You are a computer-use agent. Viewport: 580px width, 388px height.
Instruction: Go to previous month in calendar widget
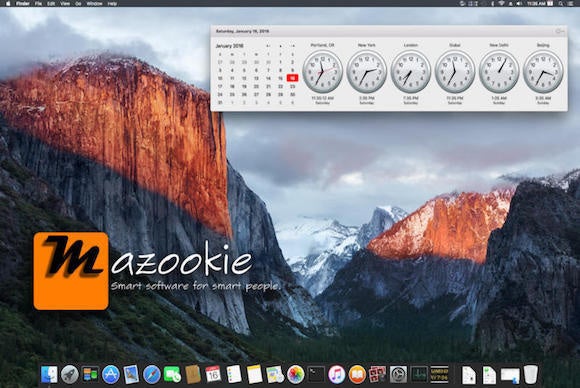pyautogui.click(x=268, y=46)
